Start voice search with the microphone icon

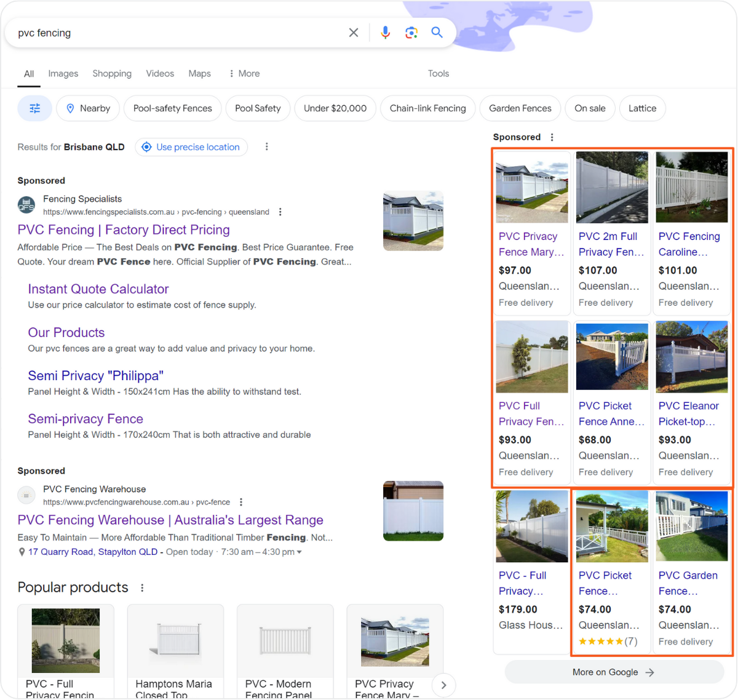[385, 33]
